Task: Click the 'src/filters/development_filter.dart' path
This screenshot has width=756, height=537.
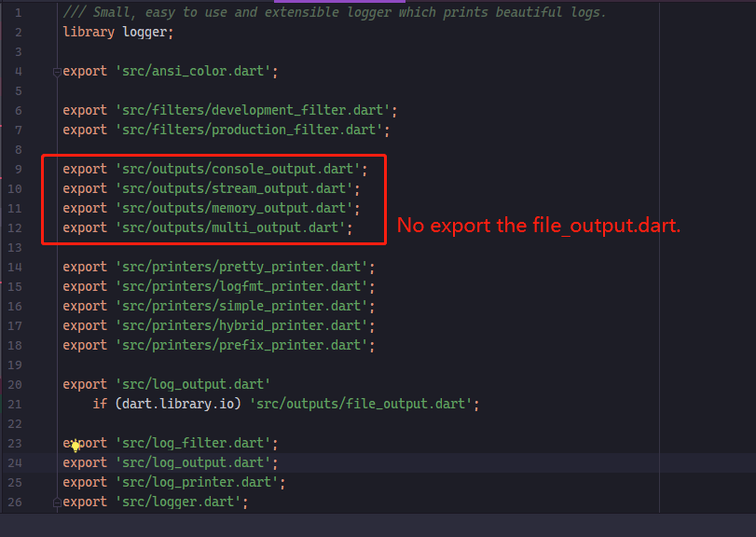Action: (253, 110)
